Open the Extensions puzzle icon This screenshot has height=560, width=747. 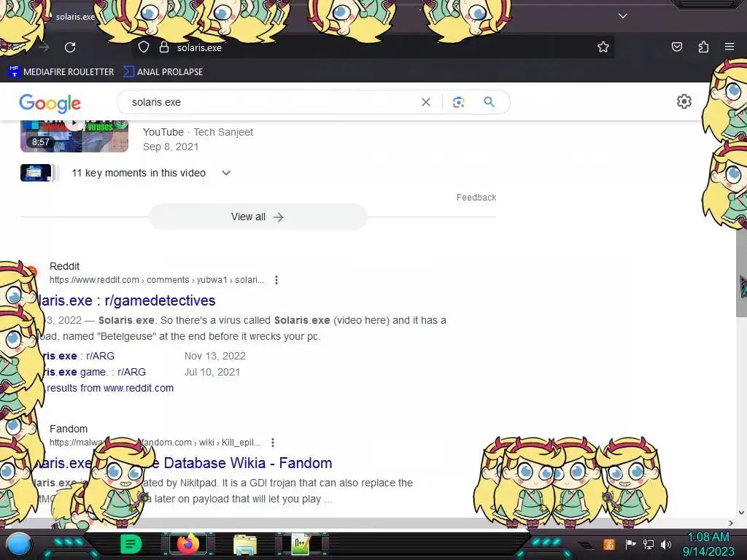coord(703,47)
